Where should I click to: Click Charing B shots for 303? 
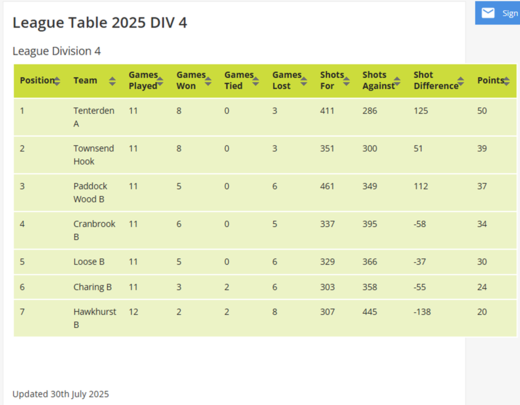point(327,287)
